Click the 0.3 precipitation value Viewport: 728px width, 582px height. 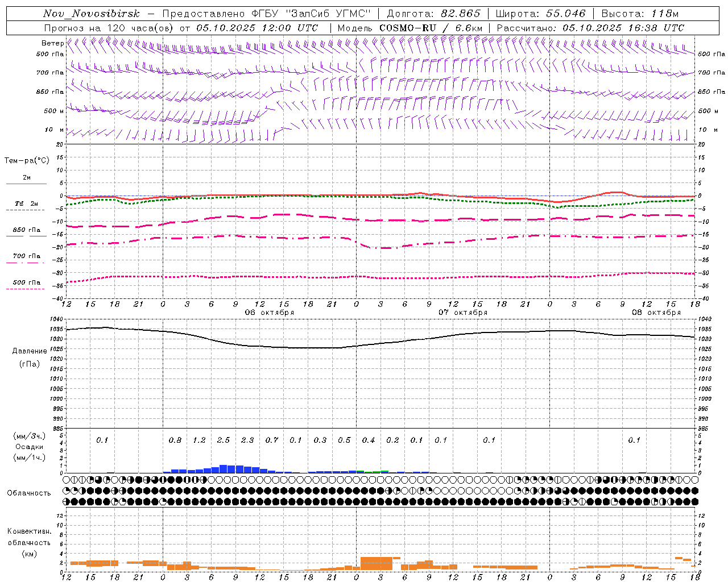pos(320,440)
